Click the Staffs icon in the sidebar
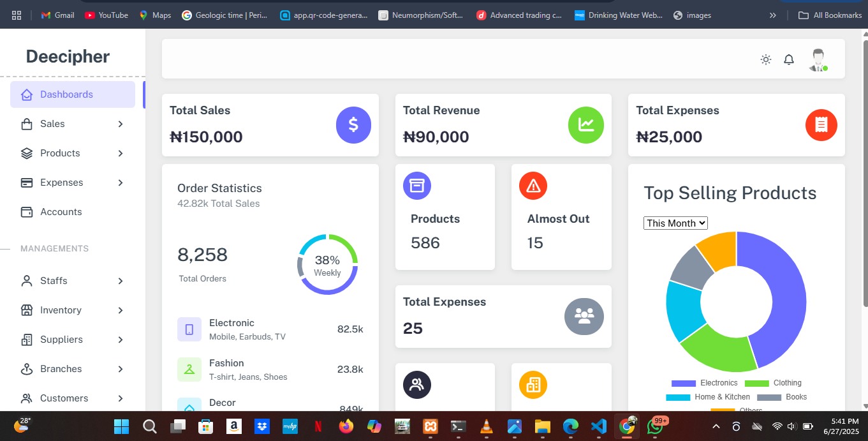Screen dimensions: 868x441 pos(26,281)
